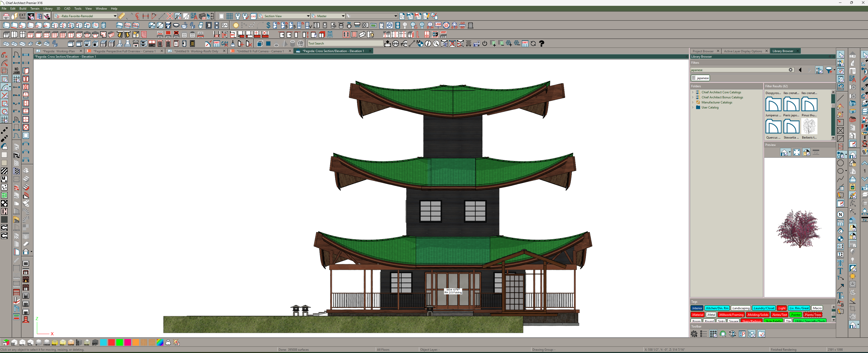The width and height of the screenshot is (868, 353).
Task: Click the ghost icon in bottom toolbar
Action: coord(168,343)
